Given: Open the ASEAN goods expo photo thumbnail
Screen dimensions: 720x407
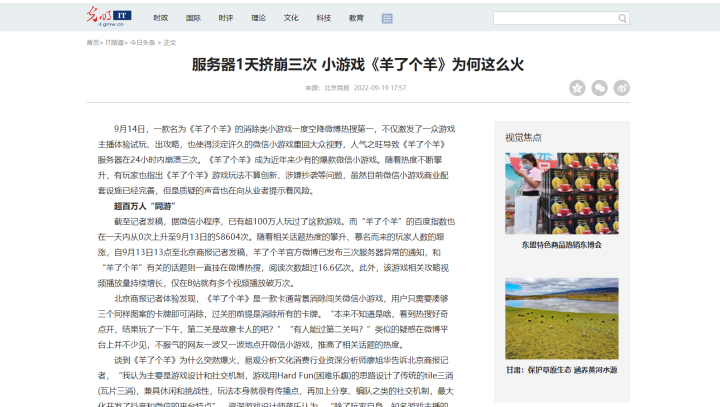Looking at the screenshot, I should click(562, 193).
